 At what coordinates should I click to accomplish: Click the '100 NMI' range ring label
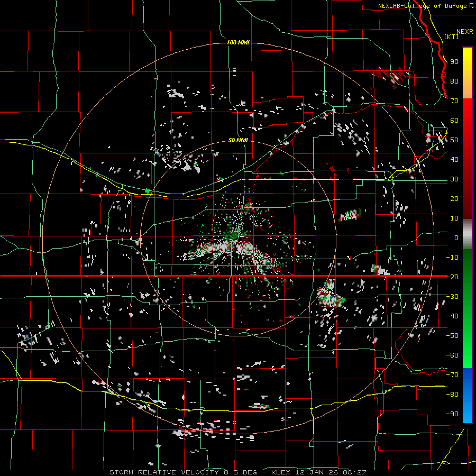(x=238, y=42)
